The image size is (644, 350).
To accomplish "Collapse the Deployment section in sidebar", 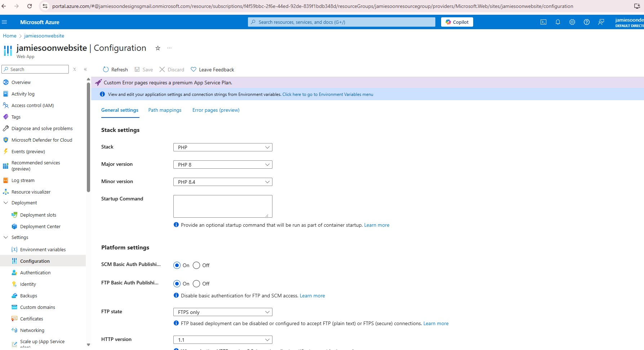I will [6, 203].
